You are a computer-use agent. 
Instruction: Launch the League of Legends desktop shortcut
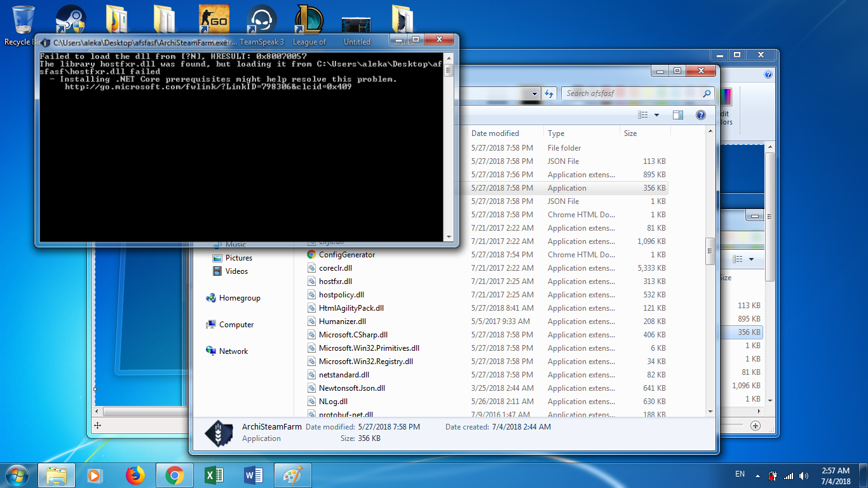(309, 20)
